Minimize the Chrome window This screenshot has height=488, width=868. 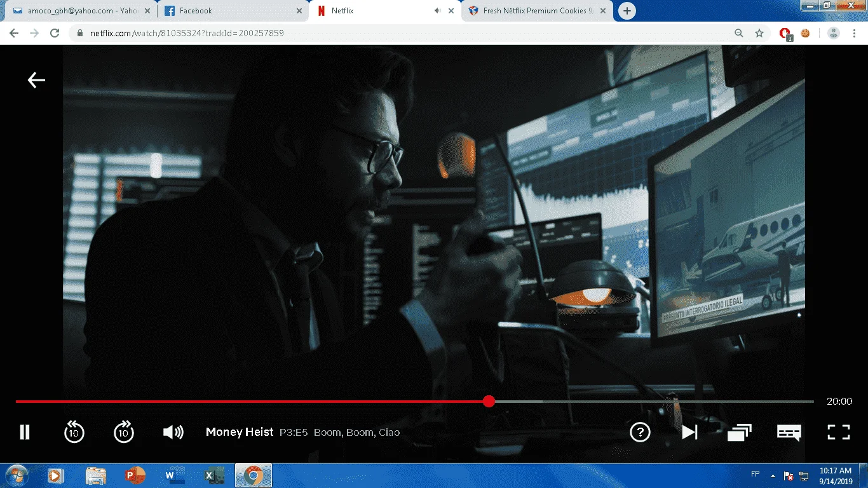point(809,6)
